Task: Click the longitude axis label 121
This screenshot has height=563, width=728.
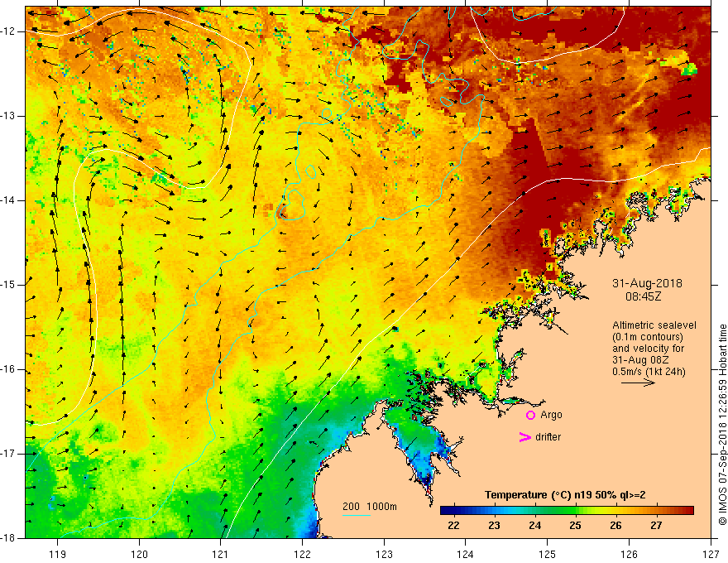Action: tap(221, 554)
